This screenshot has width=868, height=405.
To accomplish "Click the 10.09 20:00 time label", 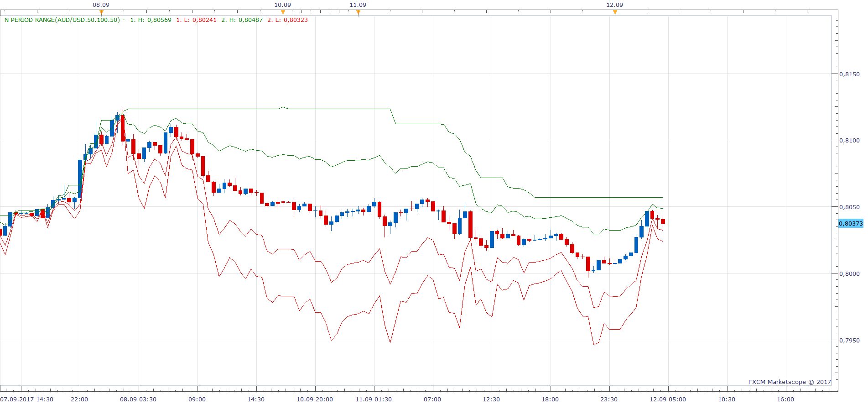I will [x=315, y=399].
